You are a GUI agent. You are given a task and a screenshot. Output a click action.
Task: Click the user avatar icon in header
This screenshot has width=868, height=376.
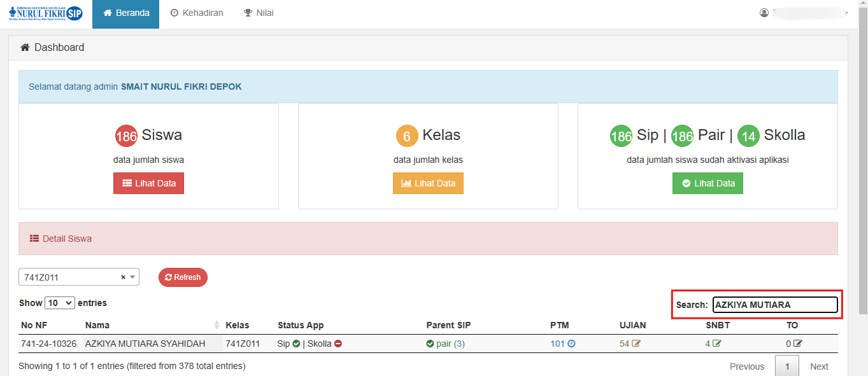(x=764, y=13)
